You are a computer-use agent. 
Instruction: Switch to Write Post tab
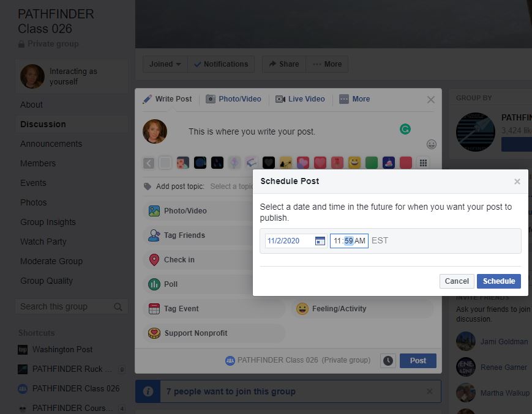click(167, 99)
